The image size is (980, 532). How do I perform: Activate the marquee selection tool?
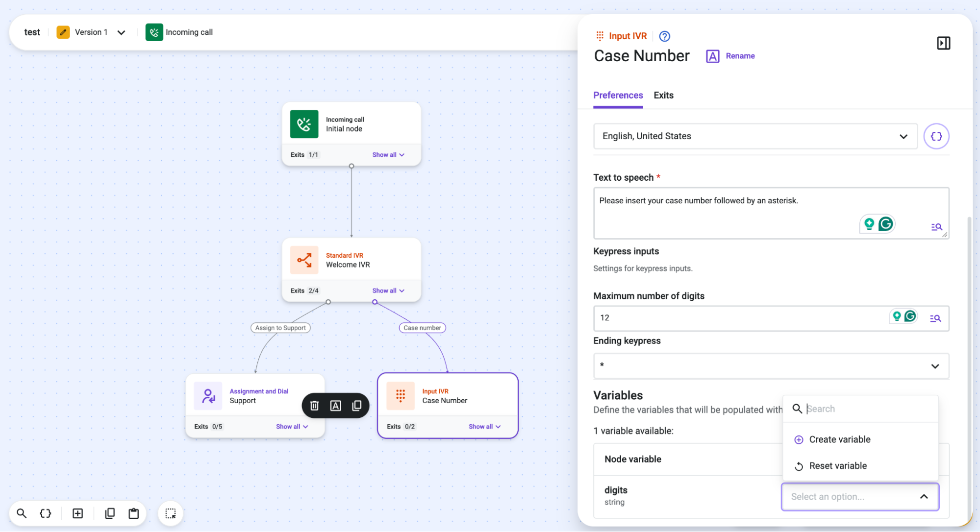(x=171, y=513)
